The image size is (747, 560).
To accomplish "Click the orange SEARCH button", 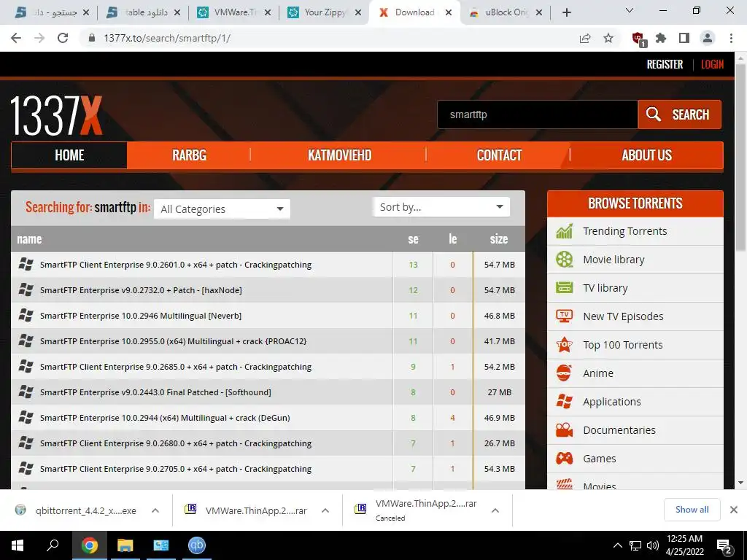I will [x=679, y=114].
